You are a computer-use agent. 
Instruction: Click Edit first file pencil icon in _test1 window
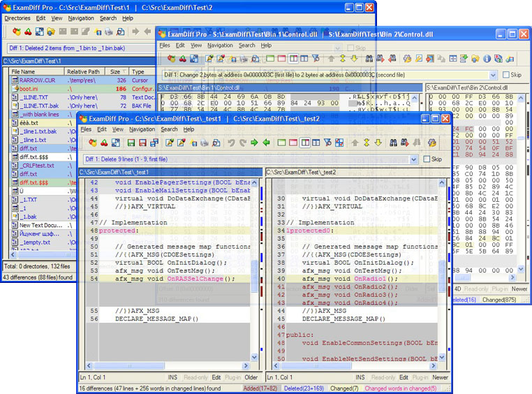169,143
